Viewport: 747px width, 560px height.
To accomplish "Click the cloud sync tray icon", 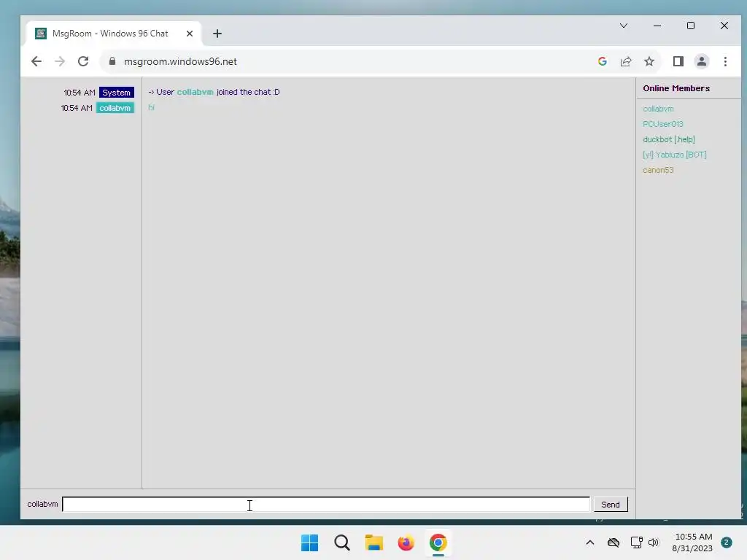I will [x=613, y=542].
